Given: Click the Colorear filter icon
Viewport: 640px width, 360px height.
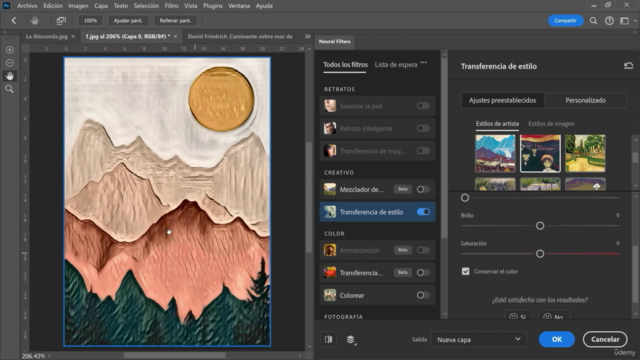Looking at the screenshot, I should click(330, 295).
